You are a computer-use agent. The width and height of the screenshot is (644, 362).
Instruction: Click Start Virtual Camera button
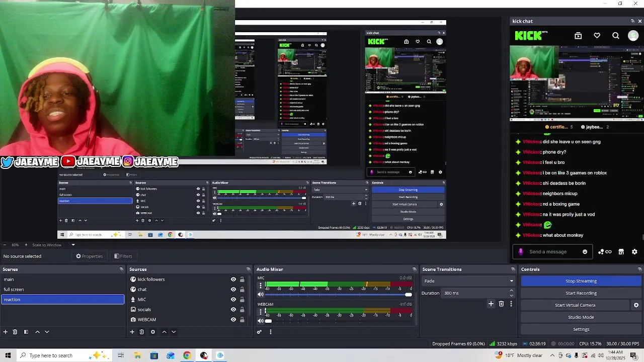click(575, 305)
